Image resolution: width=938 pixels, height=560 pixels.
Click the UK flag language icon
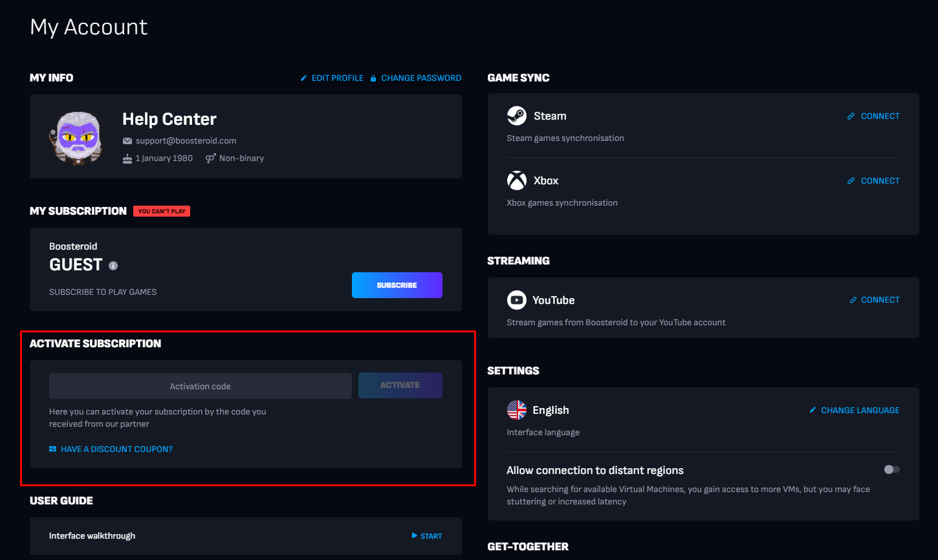(516, 410)
